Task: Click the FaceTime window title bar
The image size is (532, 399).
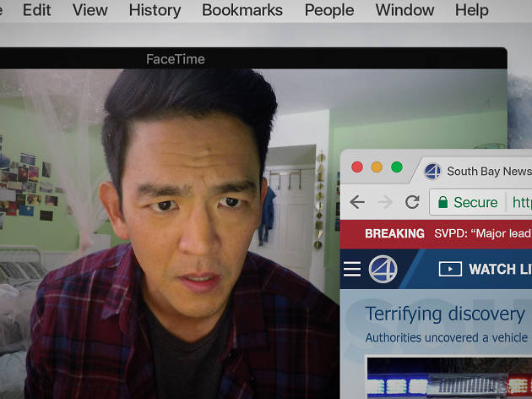Action: (x=253, y=58)
